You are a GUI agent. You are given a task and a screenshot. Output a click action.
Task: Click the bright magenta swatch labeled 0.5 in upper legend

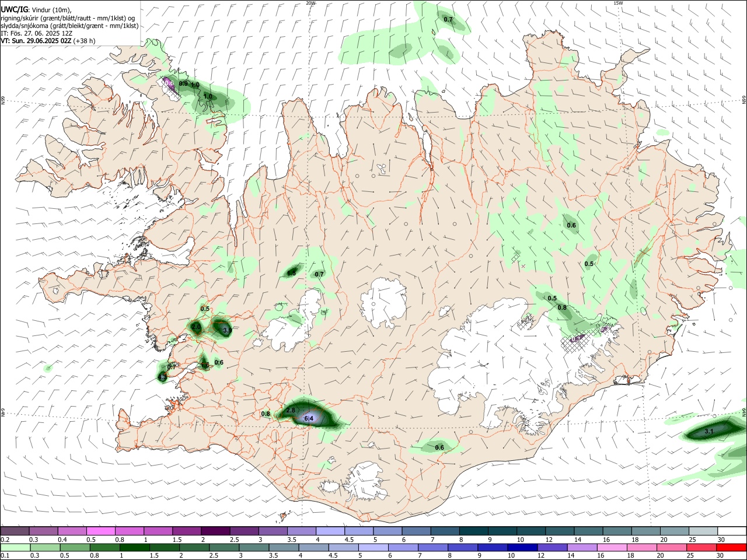point(100,531)
